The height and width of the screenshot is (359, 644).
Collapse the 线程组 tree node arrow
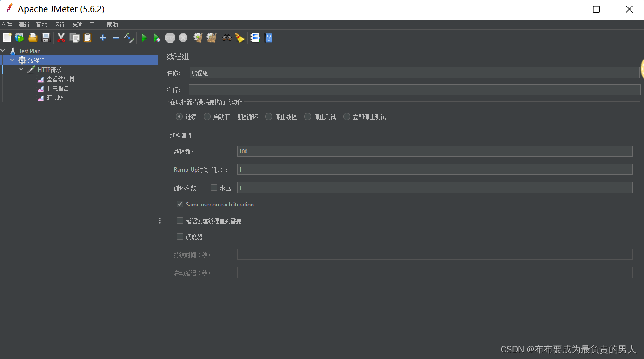[12, 60]
